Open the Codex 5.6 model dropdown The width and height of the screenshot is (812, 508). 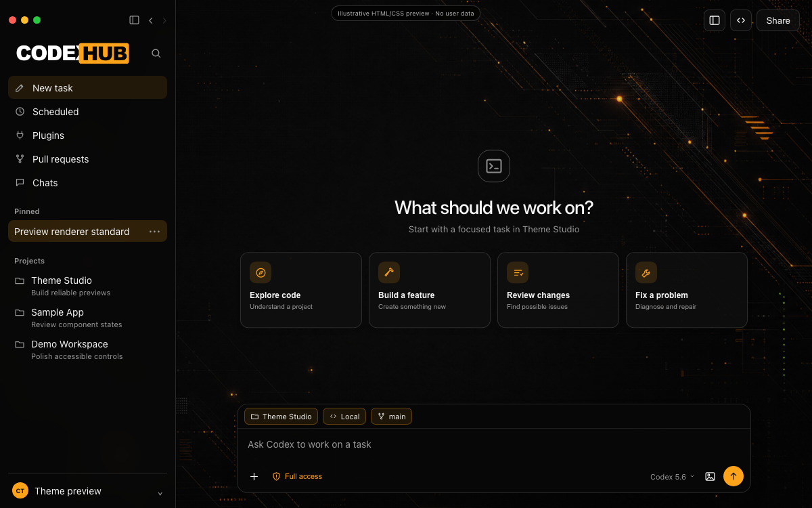coord(672,477)
